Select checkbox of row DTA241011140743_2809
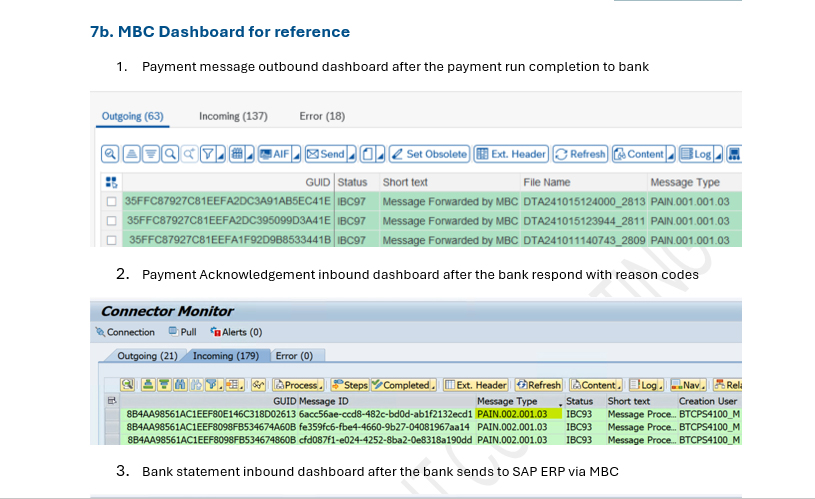 111,239
